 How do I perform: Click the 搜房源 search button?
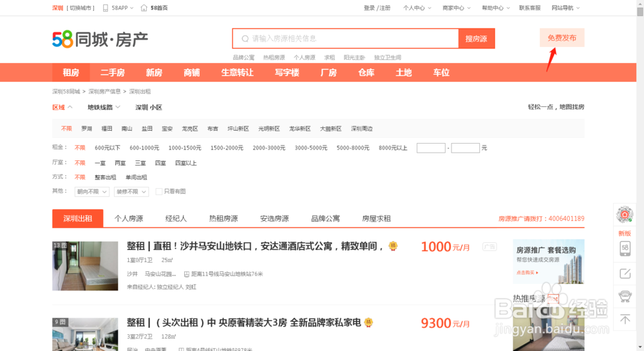[x=477, y=39]
